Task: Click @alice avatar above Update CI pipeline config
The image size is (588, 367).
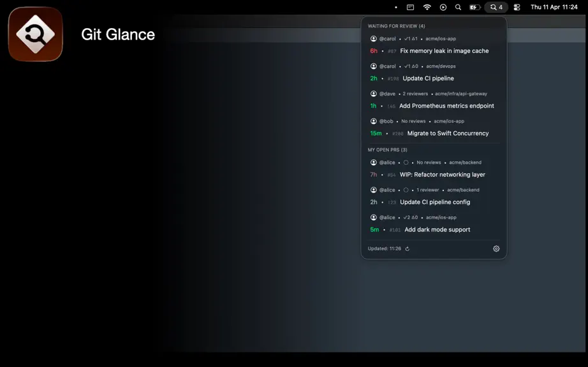Action: pos(374,190)
